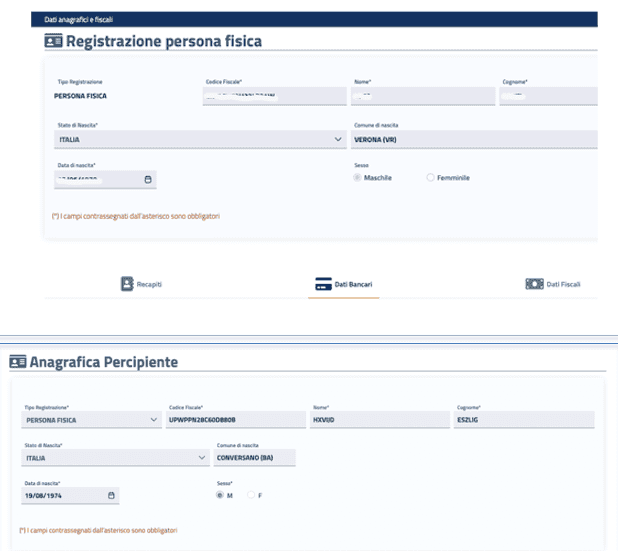Image resolution: width=618 pixels, height=551 pixels.
Task: Open calendar picker in upper Data di nascita
Action: (148, 180)
